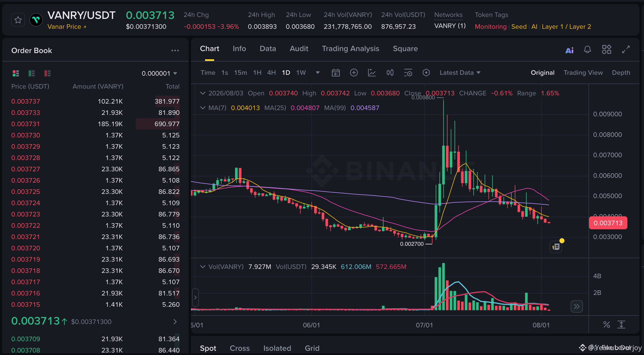The height and width of the screenshot is (355, 644).
Task: Switch to the Chart tab
Action: point(210,49)
